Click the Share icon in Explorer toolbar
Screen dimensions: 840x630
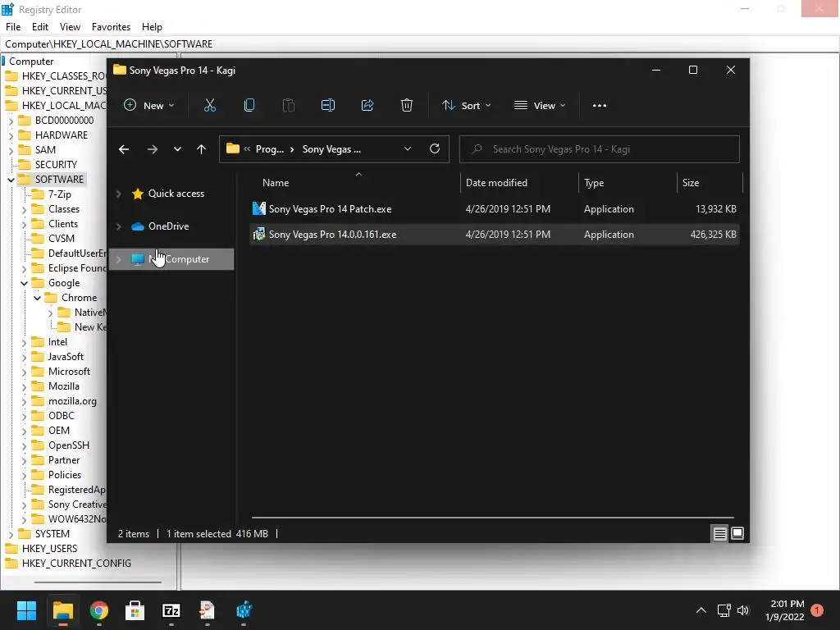coord(367,106)
